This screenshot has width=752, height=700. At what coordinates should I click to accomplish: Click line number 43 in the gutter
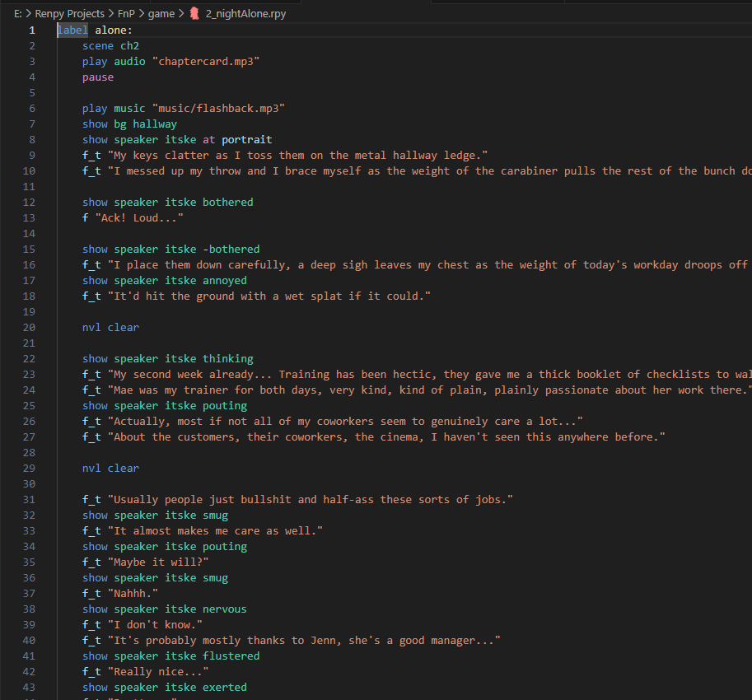tap(30, 688)
